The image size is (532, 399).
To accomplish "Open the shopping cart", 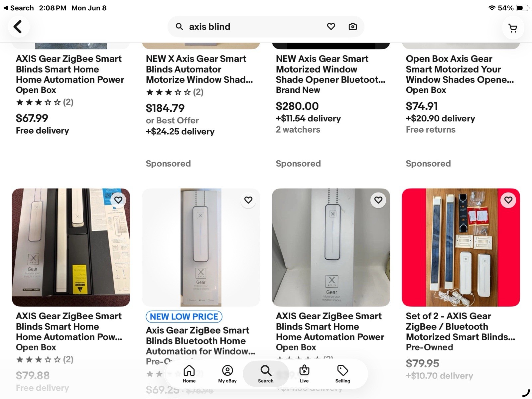I will pyautogui.click(x=513, y=28).
